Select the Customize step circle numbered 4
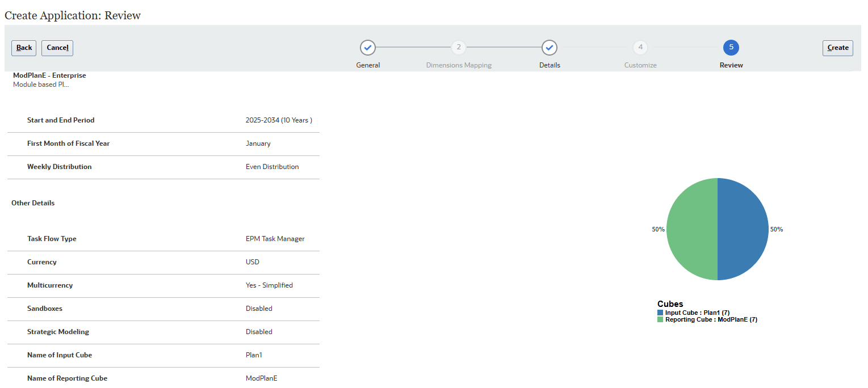The width and height of the screenshot is (868, 388). coord(640,48)
